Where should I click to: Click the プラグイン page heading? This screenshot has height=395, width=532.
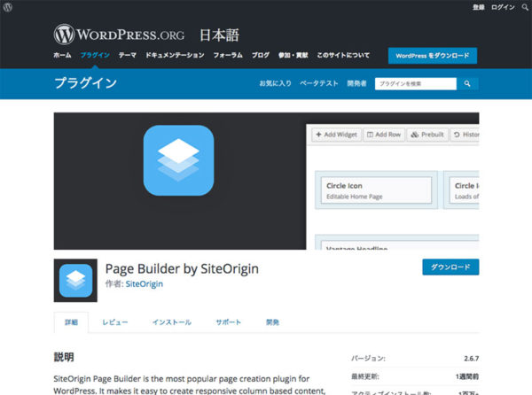(85, 83)
